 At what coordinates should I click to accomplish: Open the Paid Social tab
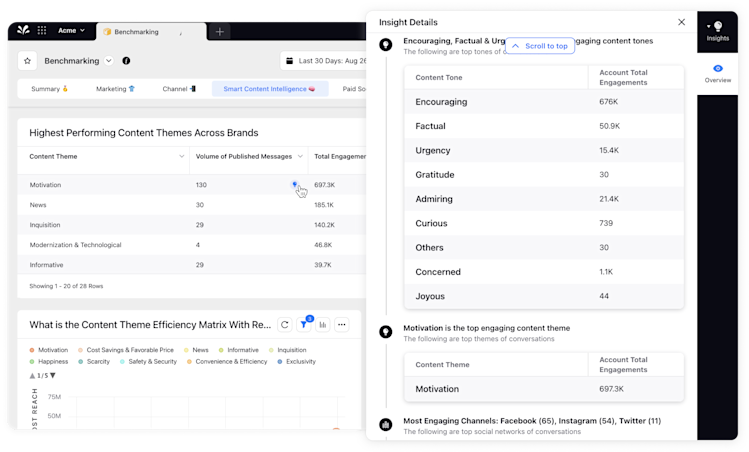pyautogui.click(x=354, y=89)
